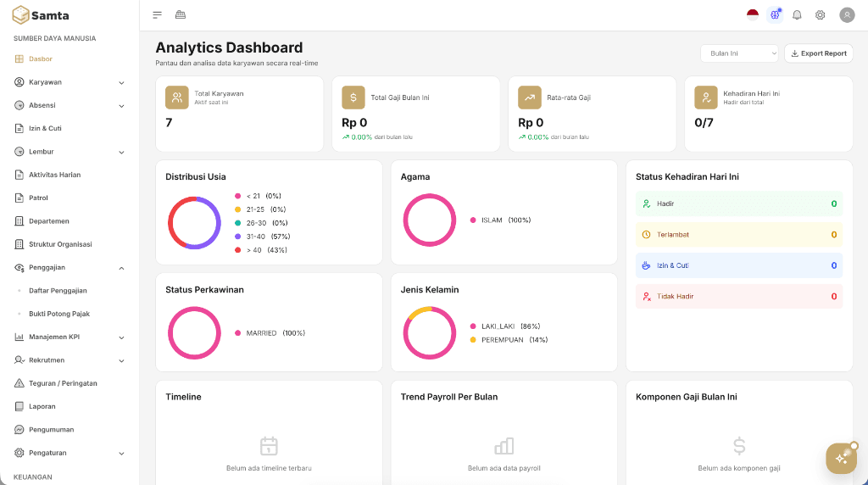Image resolution: width=868 pixels, height=485 pixels.
Task: Click the Samta logo icon
Action: [x=20, y=15]
